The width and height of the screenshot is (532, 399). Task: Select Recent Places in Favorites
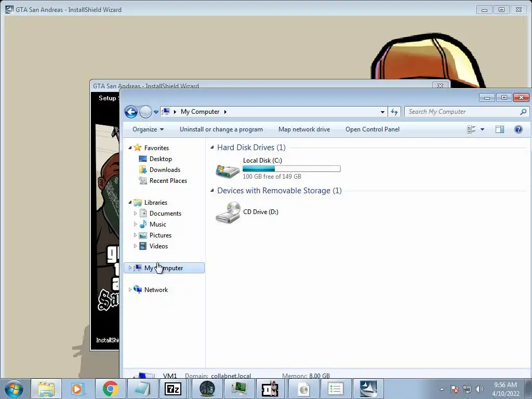168,180
